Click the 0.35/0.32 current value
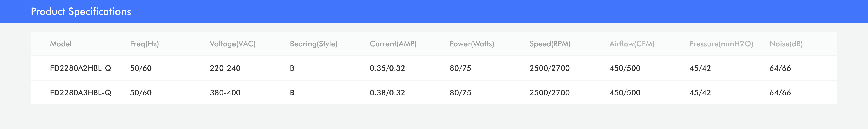The width and height of the screenshot is (868, 129). point(387,68)
